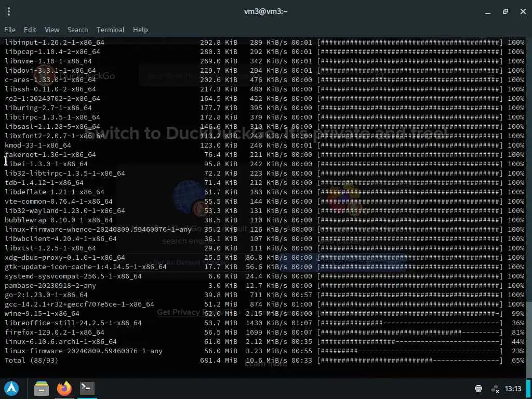The width and height of the screenshot is (532, 399).
Task: Click the lib32-wayland-1.23.0-1-x86_64 line
Action: [264, 211]
